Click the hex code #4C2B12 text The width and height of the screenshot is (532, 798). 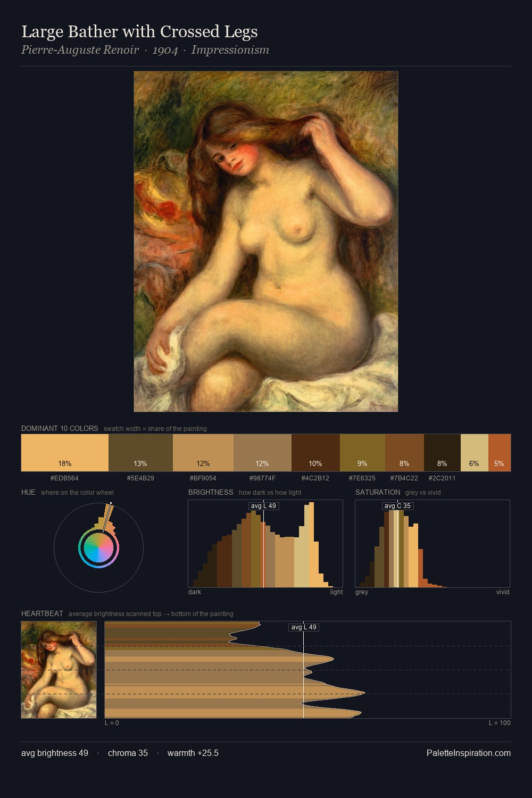coord(315,478)
